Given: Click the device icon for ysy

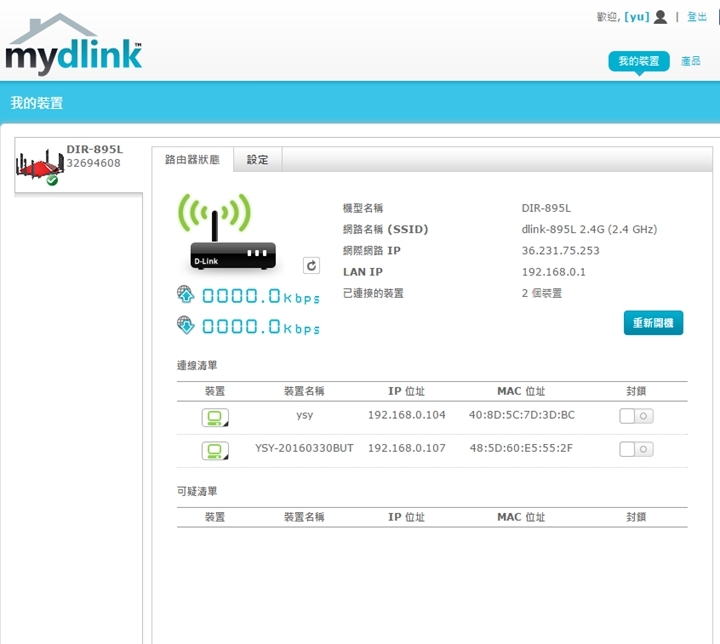Looking at the screenshot, I should click(215, 418).
